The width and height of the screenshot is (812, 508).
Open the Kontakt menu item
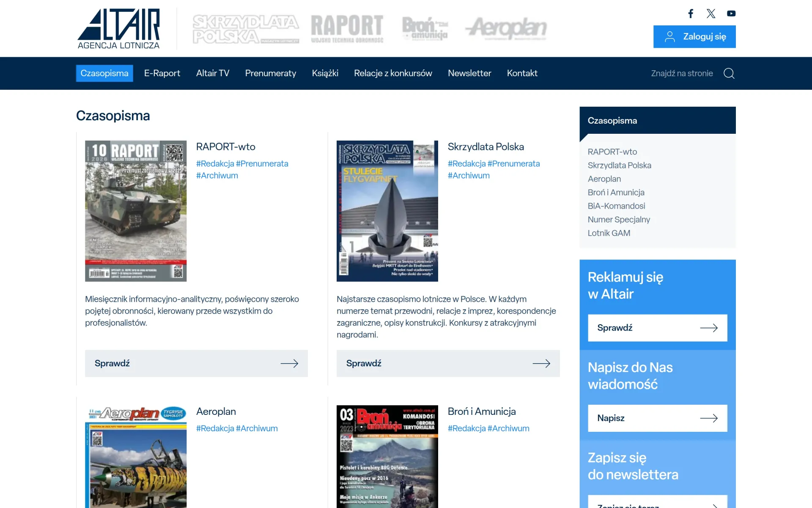pos(522,73)
